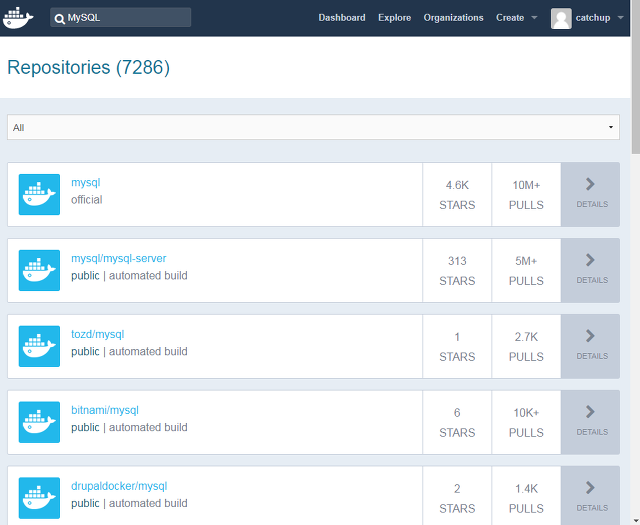Click the 5M+ PULLS count

click(x=526, y=270)
